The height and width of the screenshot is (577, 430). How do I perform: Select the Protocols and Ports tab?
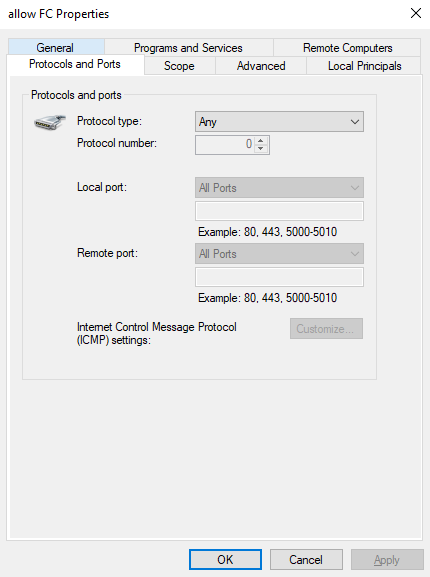point(75,64)
